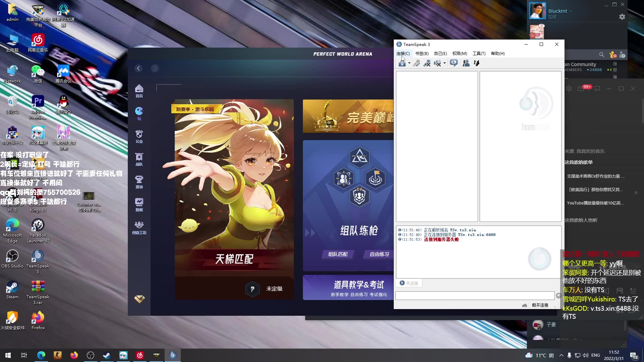Open Paradox Launcher v2 desktop shortcut
This screenshot has width=644, height=362.
(x=38, y=231)
